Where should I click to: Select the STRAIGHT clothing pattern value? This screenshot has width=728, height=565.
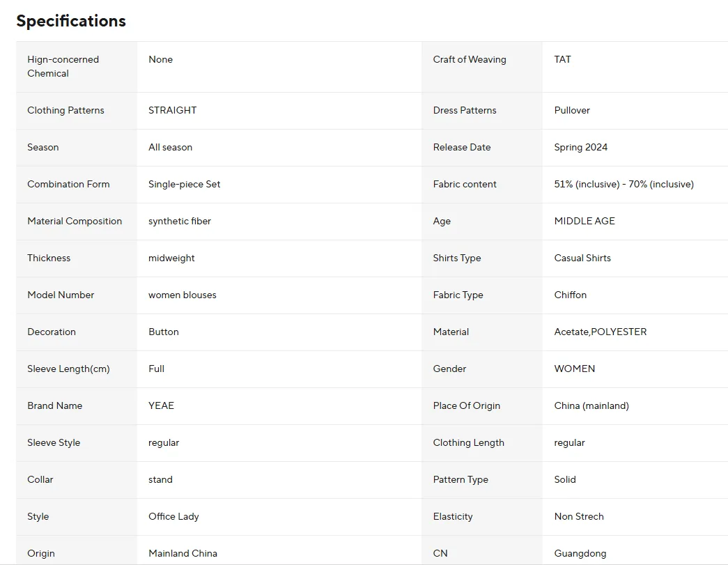coord(172,110)
